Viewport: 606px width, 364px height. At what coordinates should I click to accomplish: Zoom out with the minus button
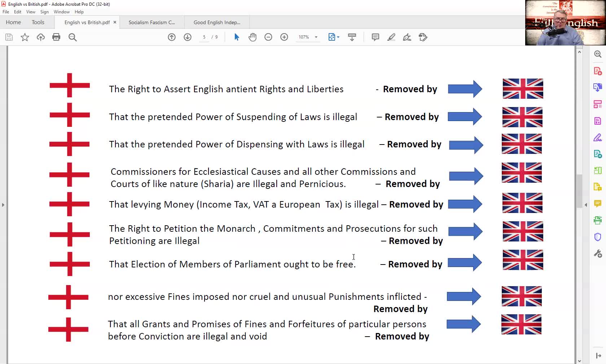268,37
